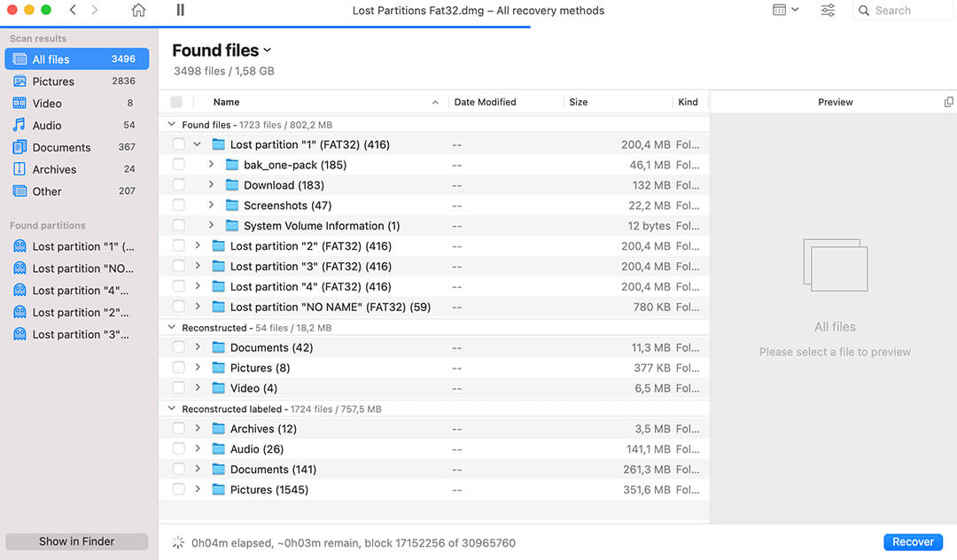Select the Audio category icon

point(19,125)
